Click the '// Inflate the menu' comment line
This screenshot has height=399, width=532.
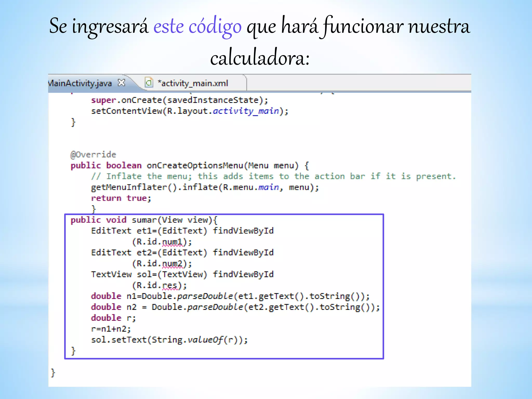pos(274,176)
